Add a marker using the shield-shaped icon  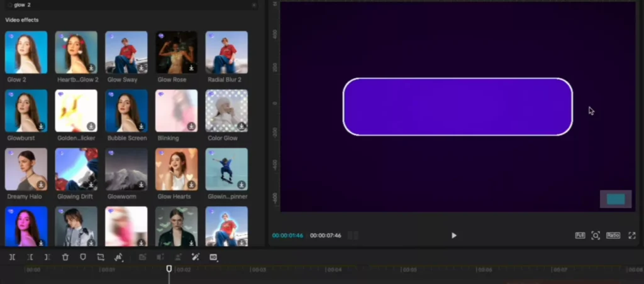[82, 257]
